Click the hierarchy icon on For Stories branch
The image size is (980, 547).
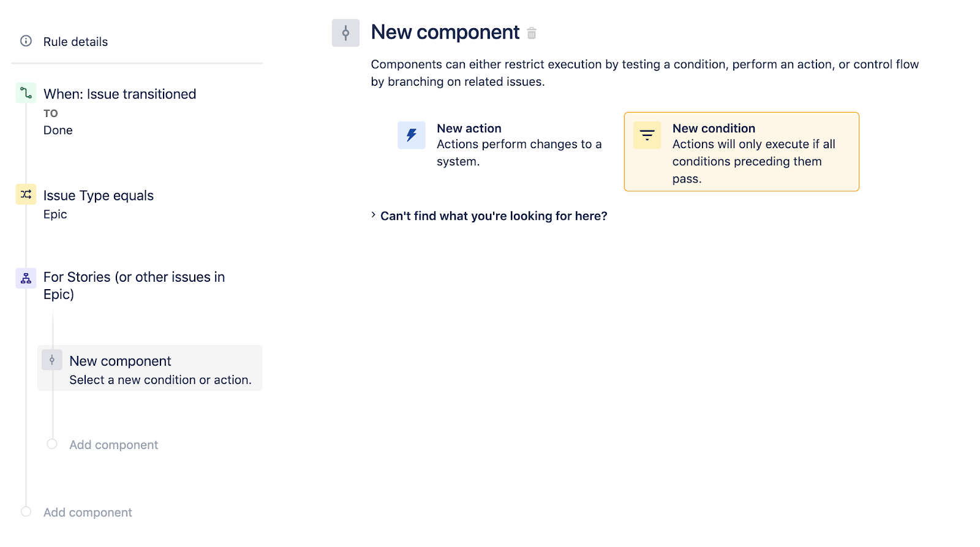25,277
